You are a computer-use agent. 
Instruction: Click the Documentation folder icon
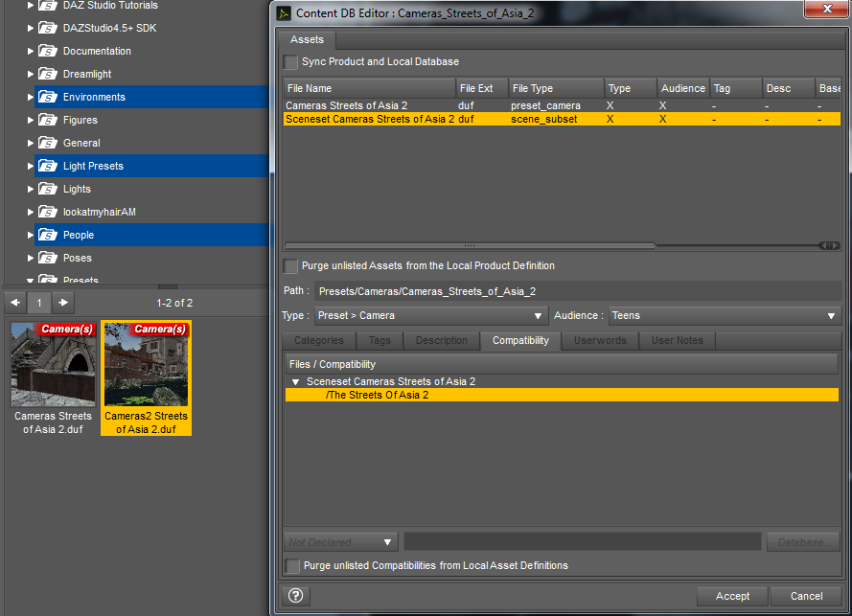coord(48,51)
